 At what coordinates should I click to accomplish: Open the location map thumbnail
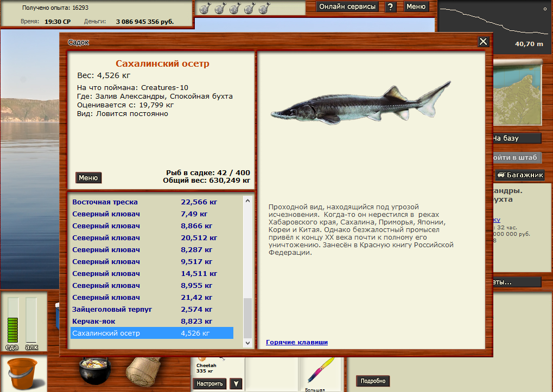coord(517,94)
